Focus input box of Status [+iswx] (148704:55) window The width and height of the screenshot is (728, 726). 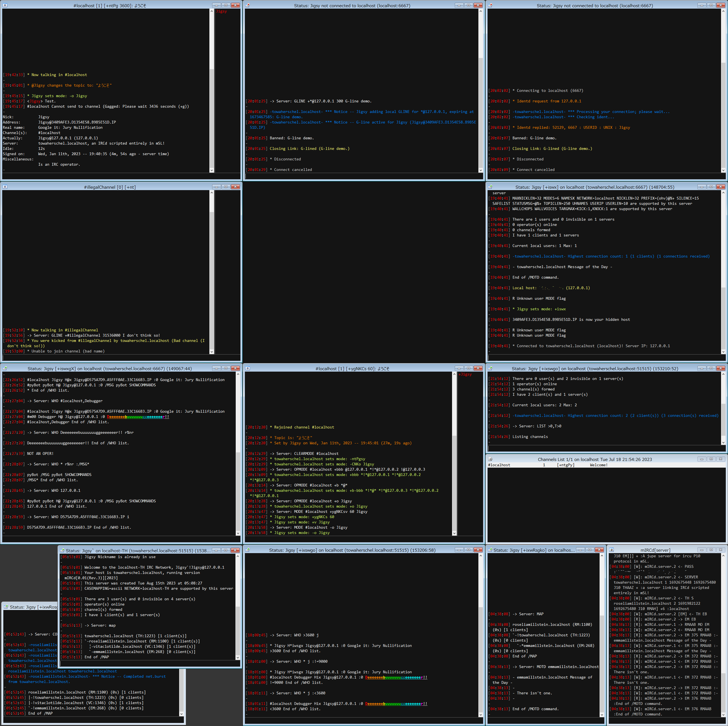[606, 357]
